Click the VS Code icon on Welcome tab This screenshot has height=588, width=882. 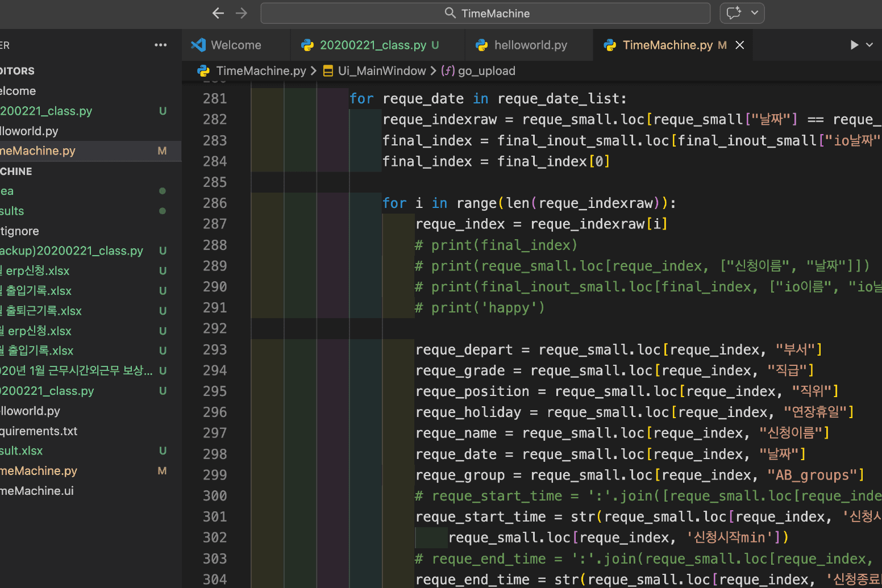(x=198, y=45)
